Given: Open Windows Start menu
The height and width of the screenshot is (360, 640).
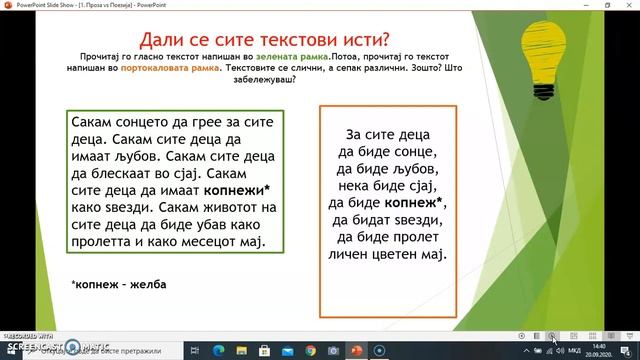Looking at the screenshot, I should [11, 351].
